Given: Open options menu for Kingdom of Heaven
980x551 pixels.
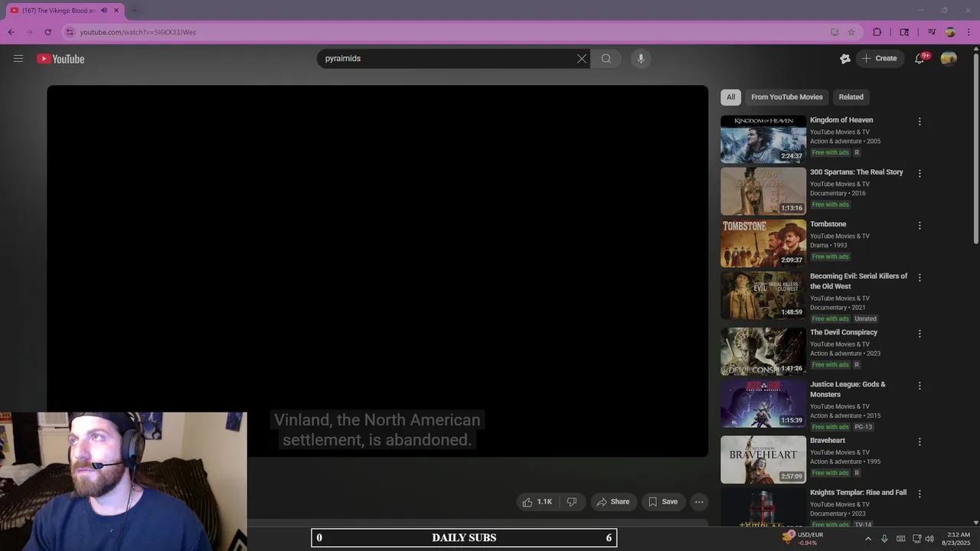Looking at the screenshot, I should pos(920,121).
